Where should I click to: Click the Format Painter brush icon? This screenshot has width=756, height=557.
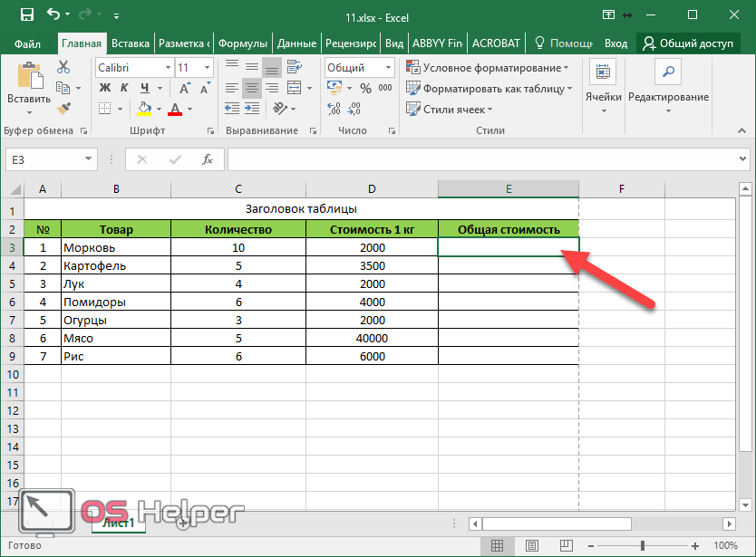point(63,109)
